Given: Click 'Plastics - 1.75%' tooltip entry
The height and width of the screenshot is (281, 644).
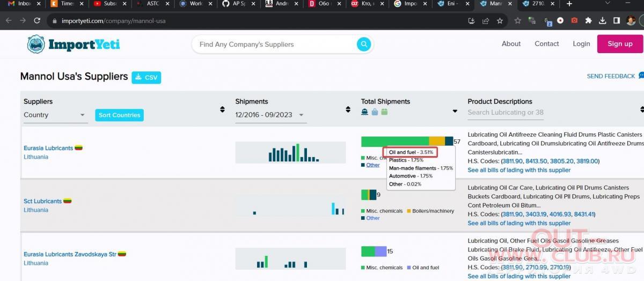Looking at the screenshot, I should 406,160.
